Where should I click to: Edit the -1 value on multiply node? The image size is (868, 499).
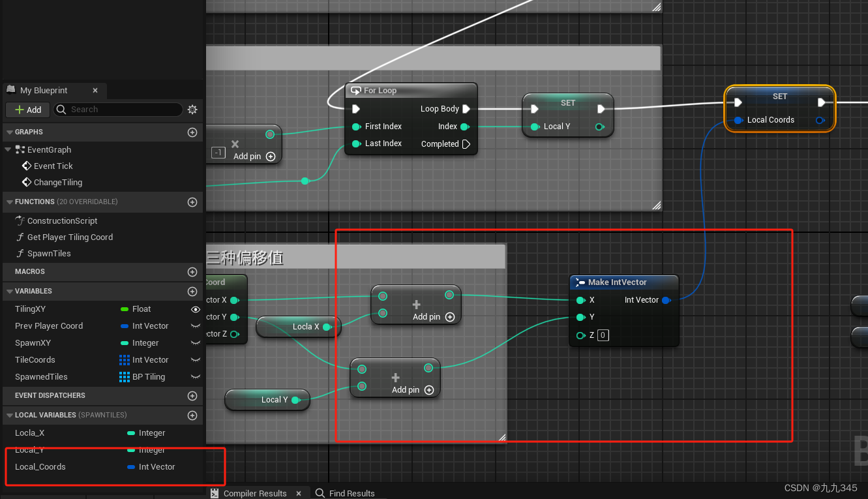(x=218, y=153)
